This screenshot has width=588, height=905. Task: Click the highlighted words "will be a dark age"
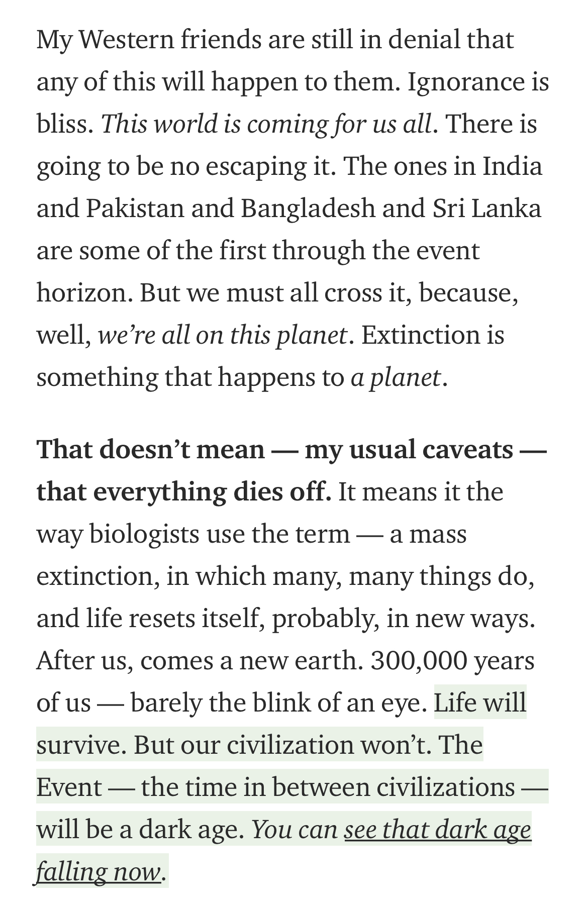coord(140,830)
